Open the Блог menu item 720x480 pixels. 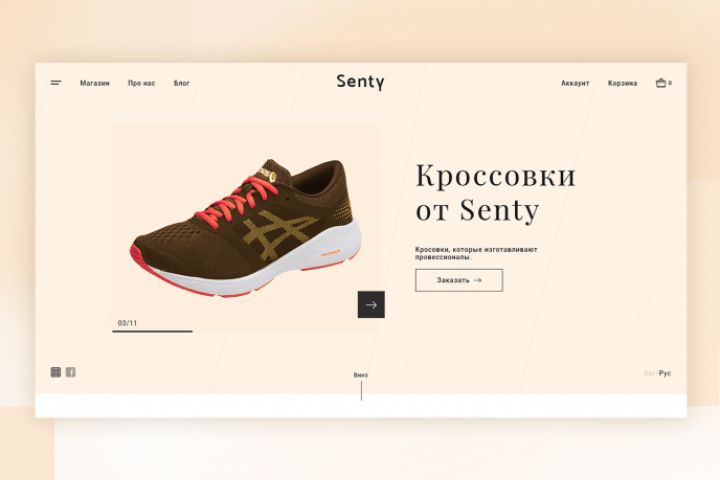(x=181, y=83)
